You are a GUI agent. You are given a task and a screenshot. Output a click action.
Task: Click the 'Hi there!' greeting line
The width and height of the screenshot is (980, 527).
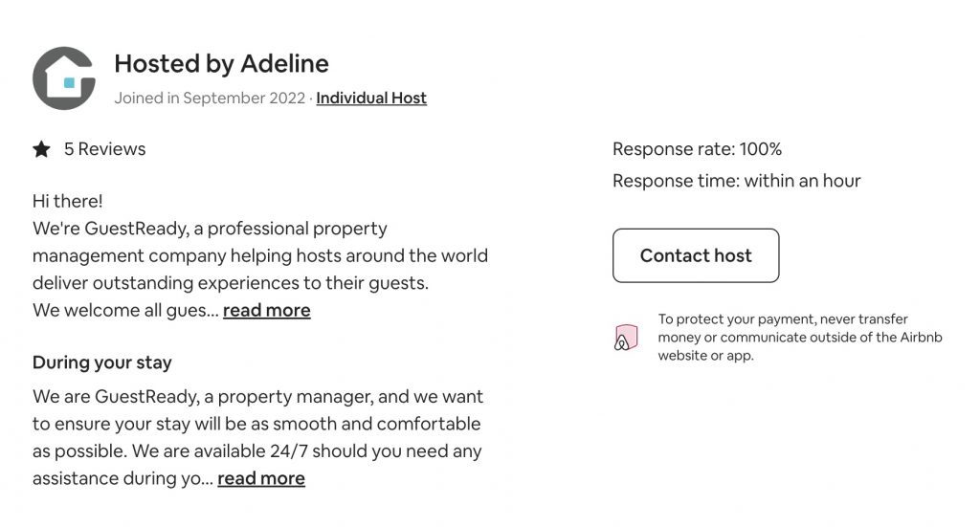tap(68, 201)
